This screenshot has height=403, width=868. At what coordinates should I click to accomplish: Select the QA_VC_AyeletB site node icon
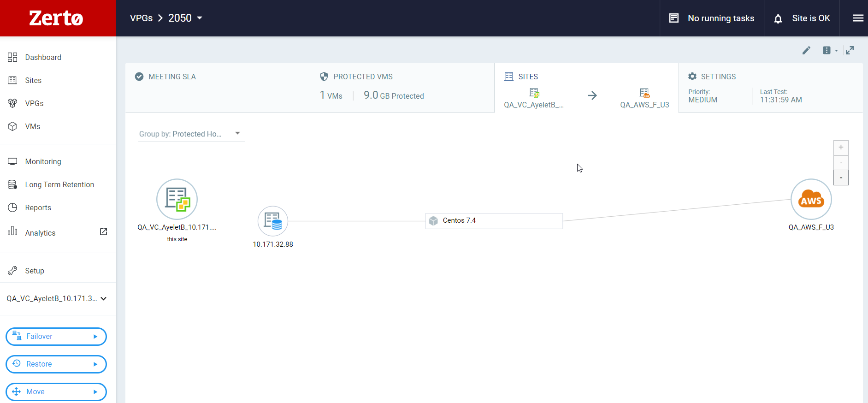tap(177, 199)
